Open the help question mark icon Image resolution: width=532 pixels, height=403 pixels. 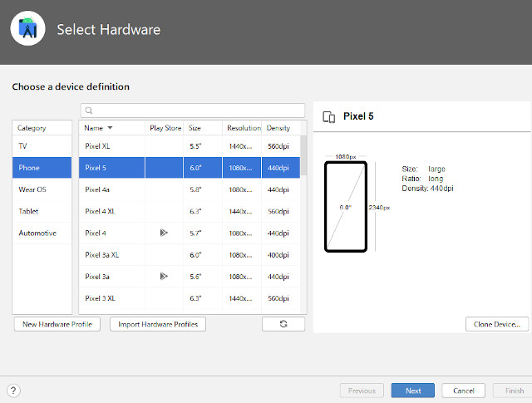pos(13,391)
